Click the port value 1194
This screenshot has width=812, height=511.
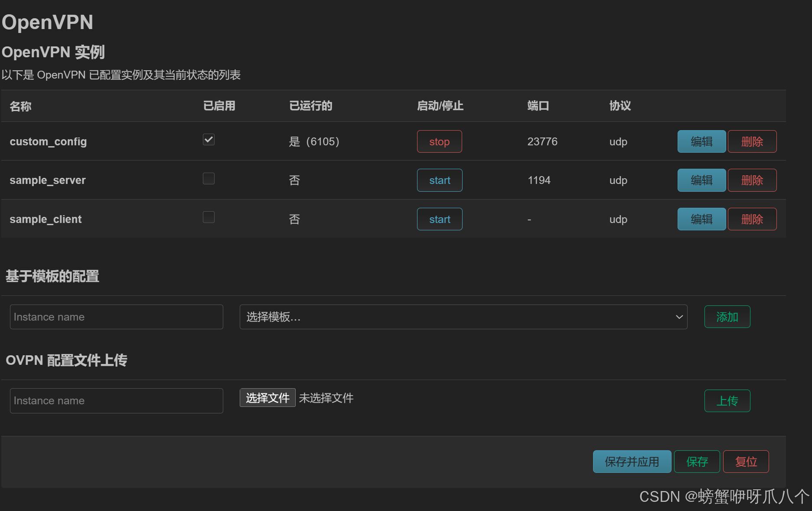pyautogui.click(x=539, y=180)
